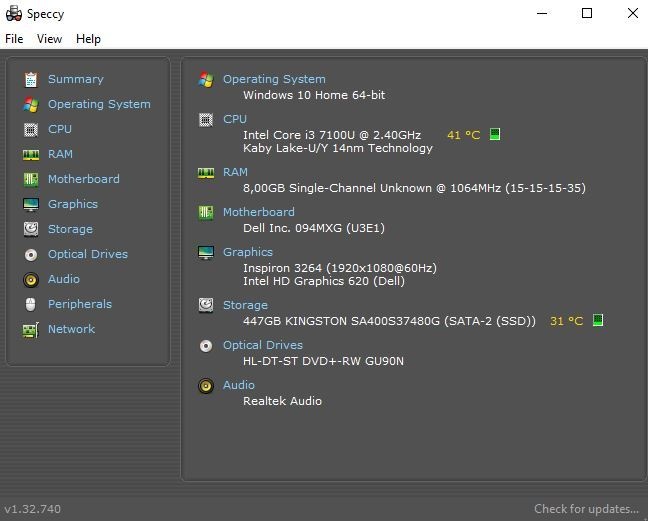Click the CPU chip icon in sidebar
The width and height of the screenshot is (648, 521).
click(x=30, y=129)
